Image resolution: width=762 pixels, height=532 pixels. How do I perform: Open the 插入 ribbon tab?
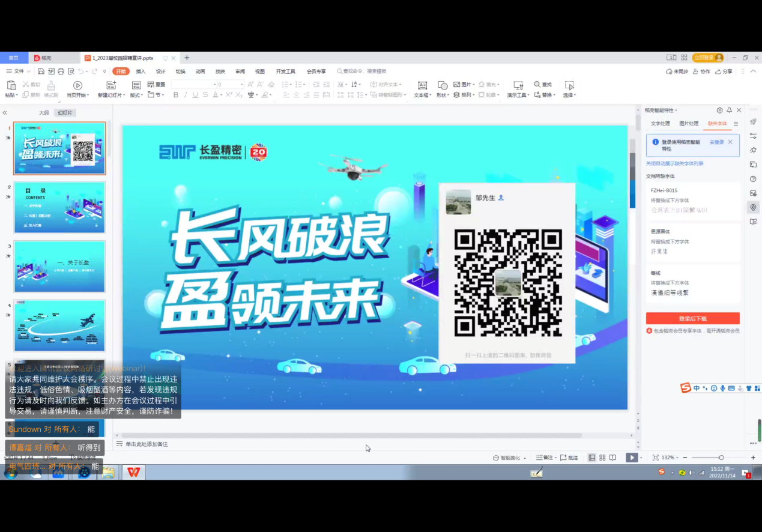click(x=141, y=71)
